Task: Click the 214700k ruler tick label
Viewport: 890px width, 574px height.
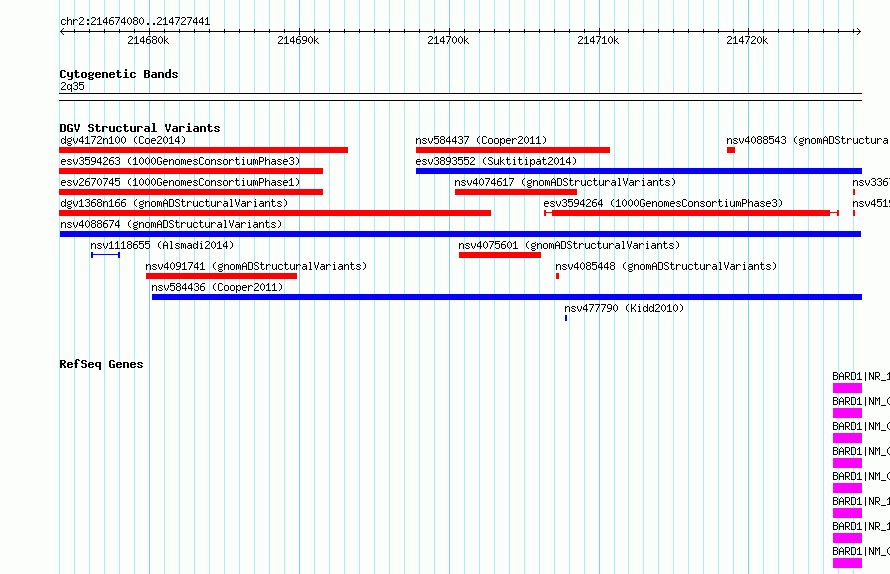Action: [448, 40]
